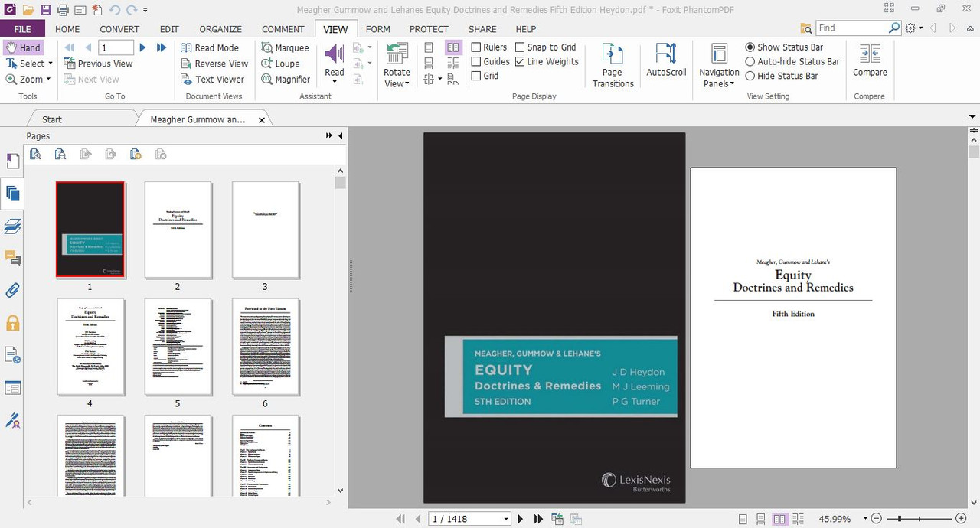Start AutoScroll
Image resolution: width=980 pixels, height=528 pixels.
[x=666, y=60]
